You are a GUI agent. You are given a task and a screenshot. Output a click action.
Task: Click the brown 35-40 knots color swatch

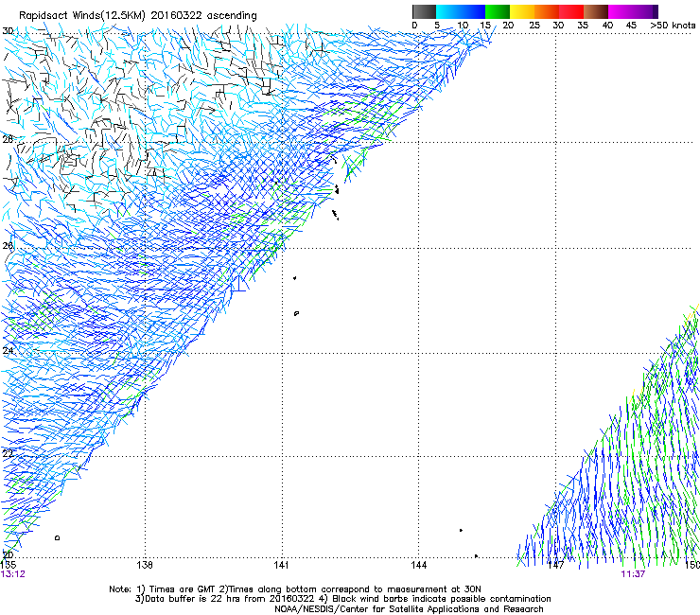point(596,11)
